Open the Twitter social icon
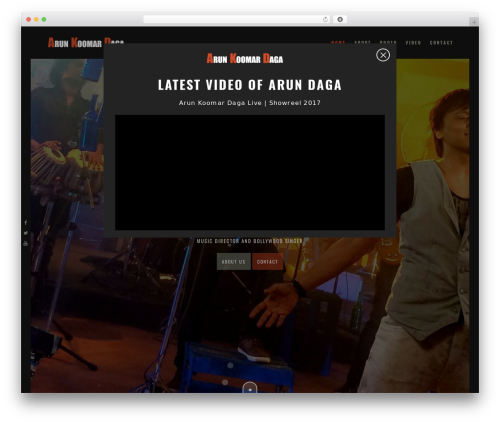This screenshot has height=423, width=500. pos(26,233)
